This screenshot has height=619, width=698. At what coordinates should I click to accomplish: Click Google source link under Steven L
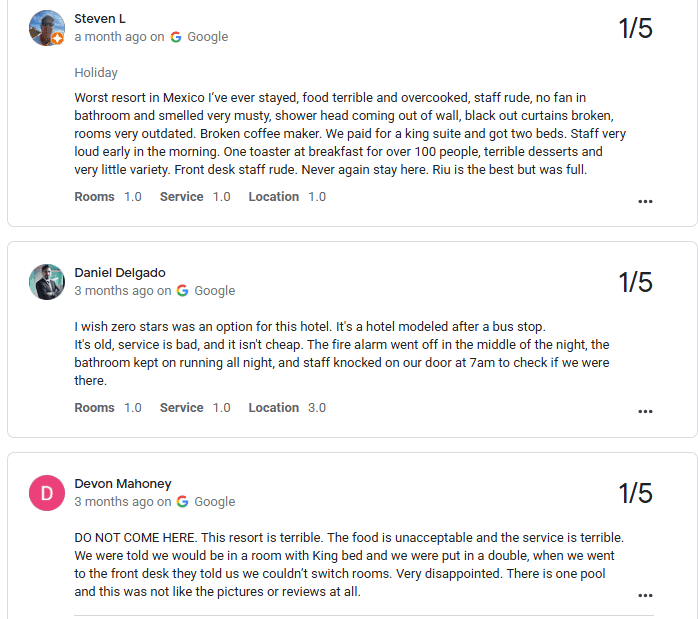point(208,37)
